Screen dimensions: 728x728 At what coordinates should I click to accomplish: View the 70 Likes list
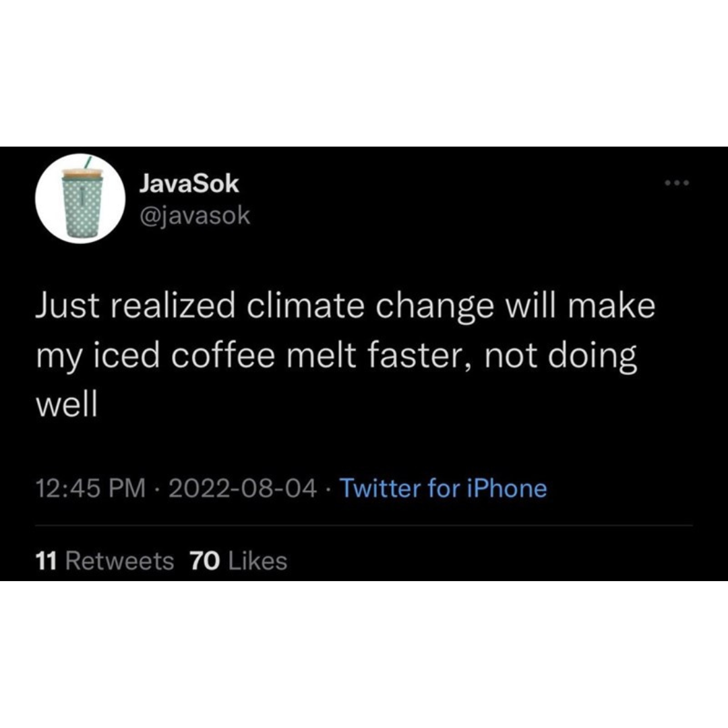tap(239, 561)
